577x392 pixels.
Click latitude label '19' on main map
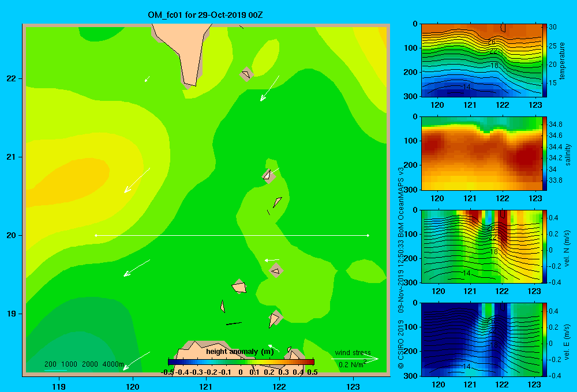click(12, 314)
